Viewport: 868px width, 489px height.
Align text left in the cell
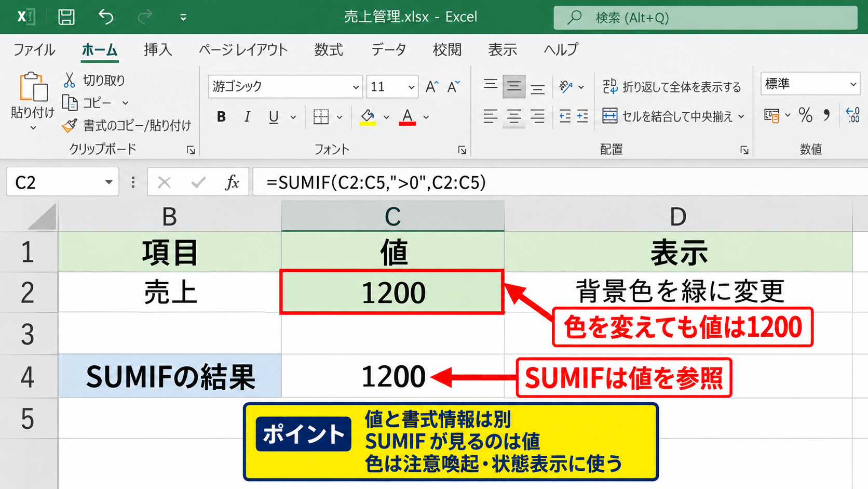click(491, 116)
